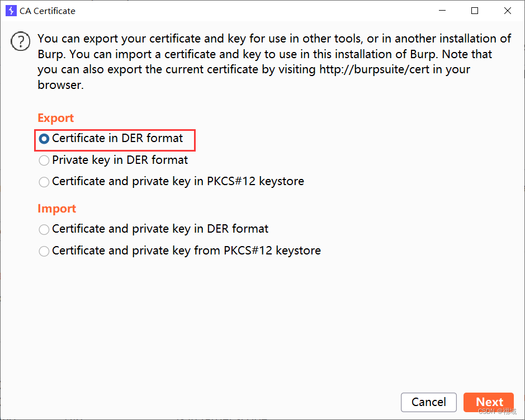Click the Cancel button
The width and height of the screenshot is (525, 420).
(x=429, y=402)
